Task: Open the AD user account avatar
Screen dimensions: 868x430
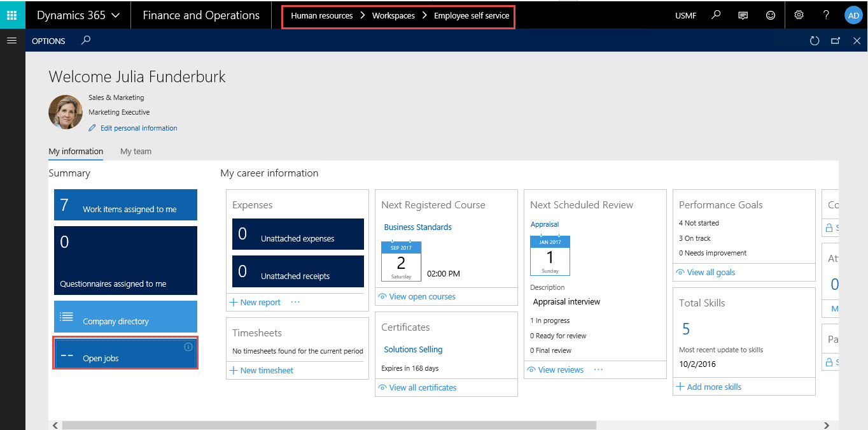Action: point(853,15)
